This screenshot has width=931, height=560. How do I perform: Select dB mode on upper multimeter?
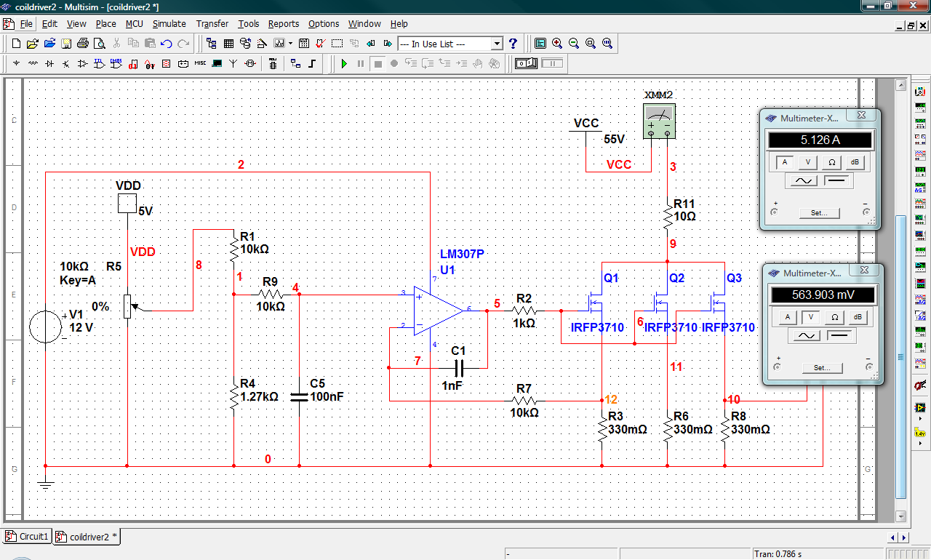click(x=855, y=162)
